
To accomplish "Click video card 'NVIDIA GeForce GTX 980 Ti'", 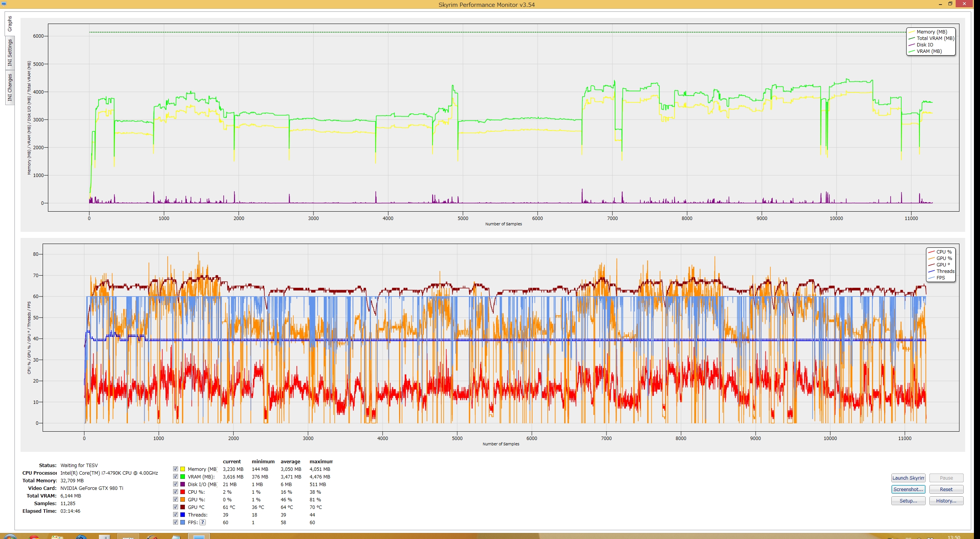I will point(92,488).
